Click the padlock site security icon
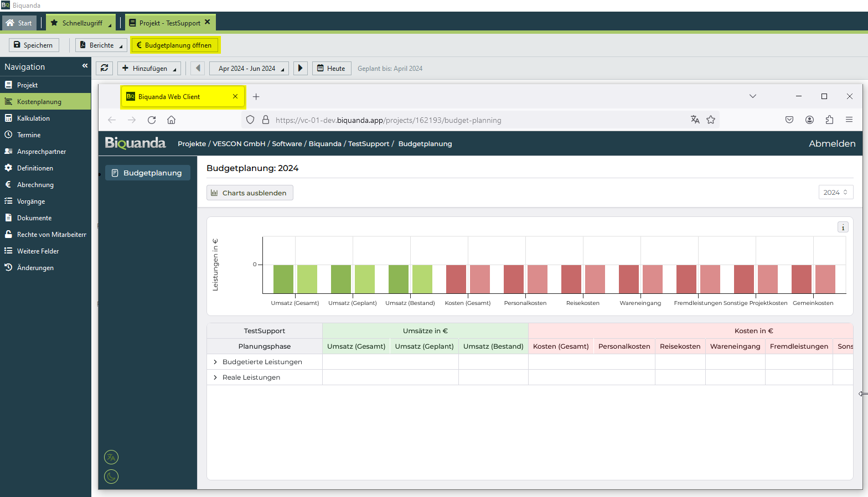Image resolution: width=868 pixels, height=497 pixels. tap(266, 120)
